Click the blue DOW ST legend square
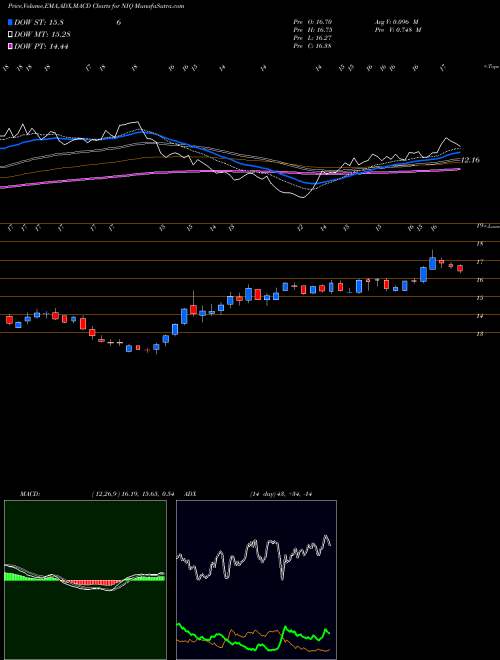The width and height of the screenshot is (500, 660). tap(11, 22)
